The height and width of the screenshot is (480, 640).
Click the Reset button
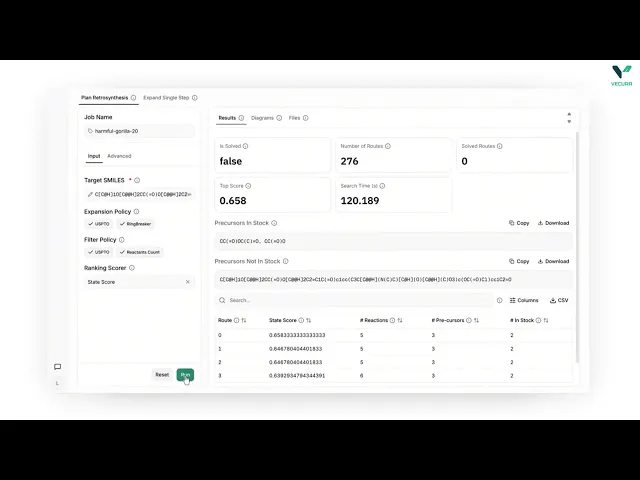pyautogui.click(x=162, y=375)
